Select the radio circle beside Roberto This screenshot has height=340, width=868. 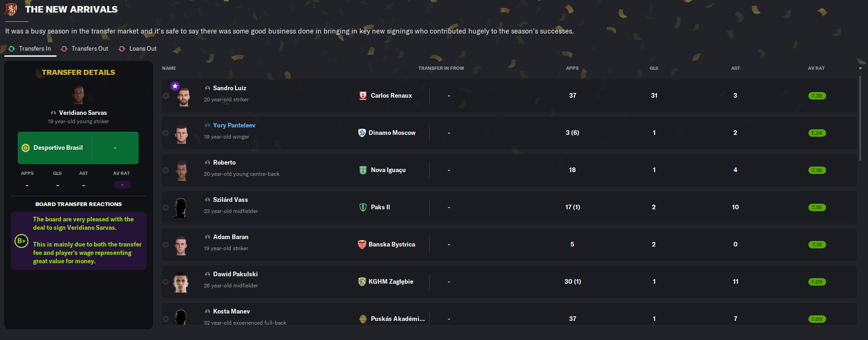(166, 170)
